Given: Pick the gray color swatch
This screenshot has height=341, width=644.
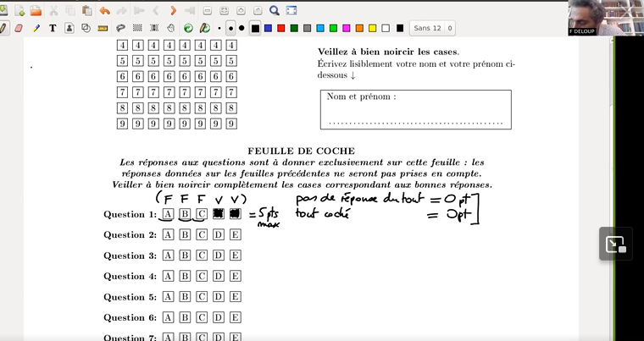Looking at the screenshot, I should pyautogui.click(x=307, y=28).
